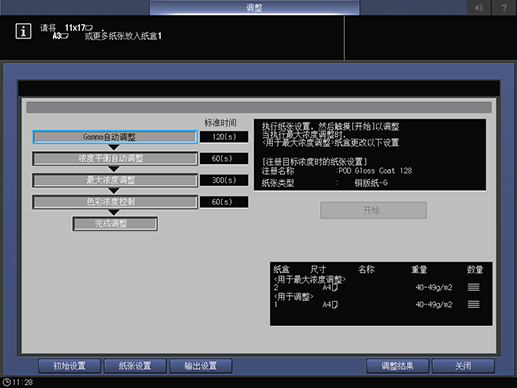Viewport: 517px width, 388px height.
Task: Click the 重量 column header
Action: tap(419, 269)
